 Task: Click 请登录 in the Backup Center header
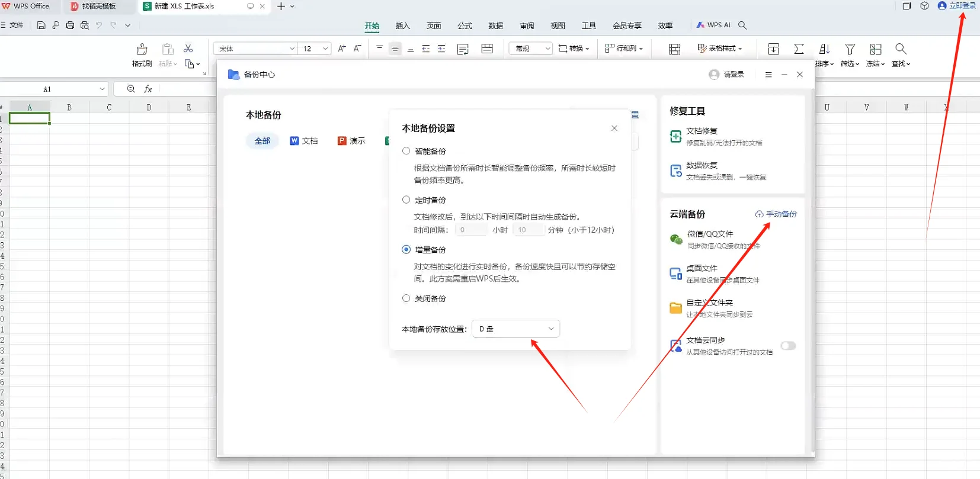pyautogui.click(x=726, y=75)
